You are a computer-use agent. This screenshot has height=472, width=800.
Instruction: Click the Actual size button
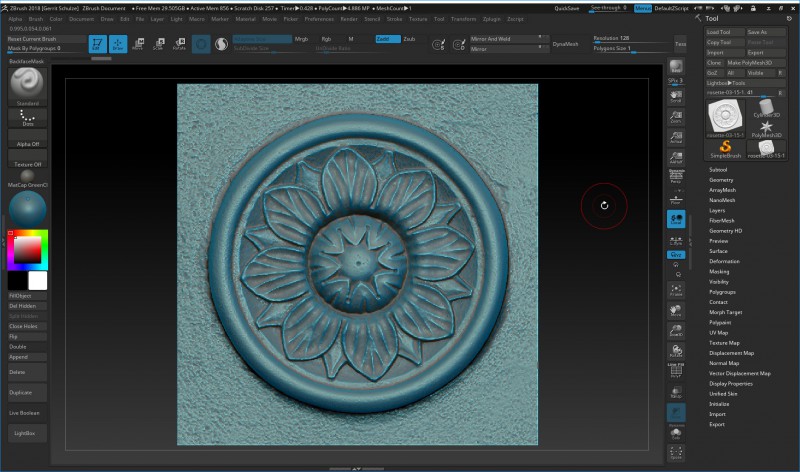pos(676,137)
